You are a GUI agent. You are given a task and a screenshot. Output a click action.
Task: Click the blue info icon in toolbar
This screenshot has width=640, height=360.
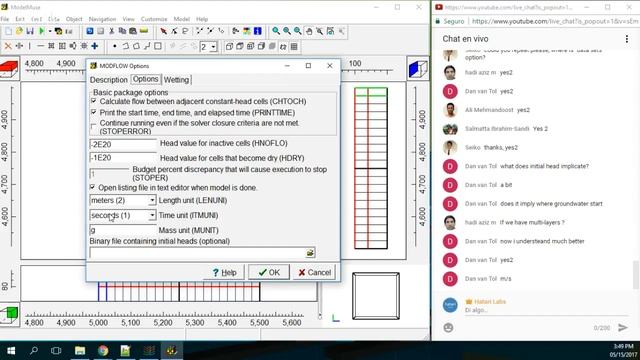click(258, 31)
